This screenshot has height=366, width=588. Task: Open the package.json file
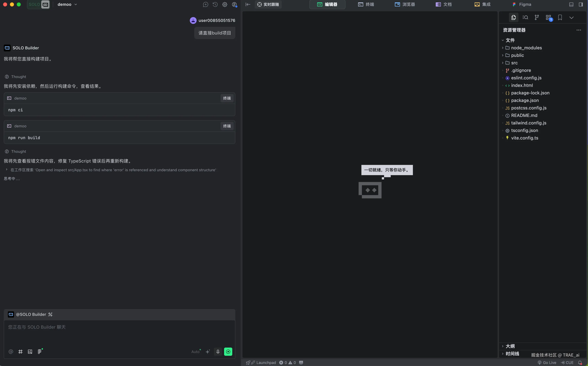[525, 100]
